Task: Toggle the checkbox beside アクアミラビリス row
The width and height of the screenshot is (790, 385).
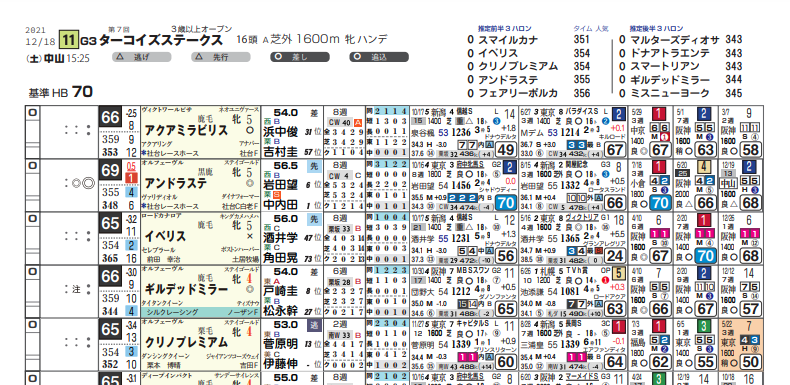Action: click(x=32, y=113)
